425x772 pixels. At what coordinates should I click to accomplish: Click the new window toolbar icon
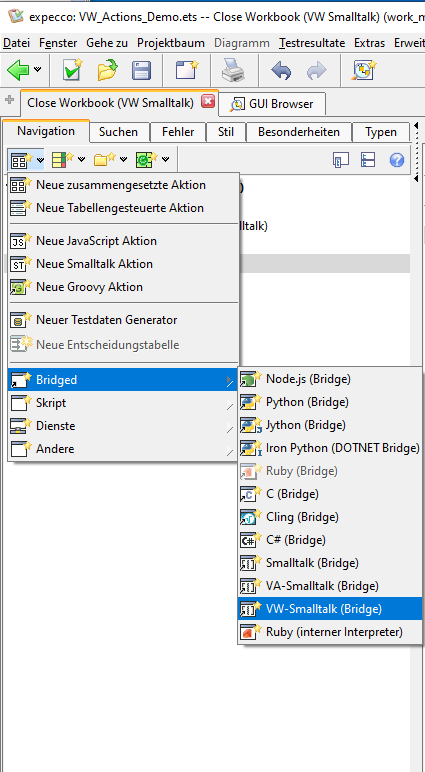click(187, 70)
